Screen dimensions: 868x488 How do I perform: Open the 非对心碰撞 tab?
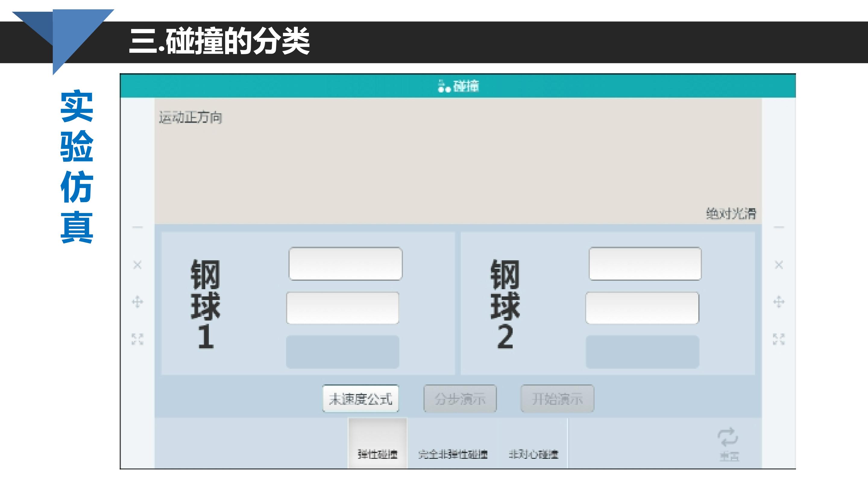pyautogui.click(x=533, y=454)
